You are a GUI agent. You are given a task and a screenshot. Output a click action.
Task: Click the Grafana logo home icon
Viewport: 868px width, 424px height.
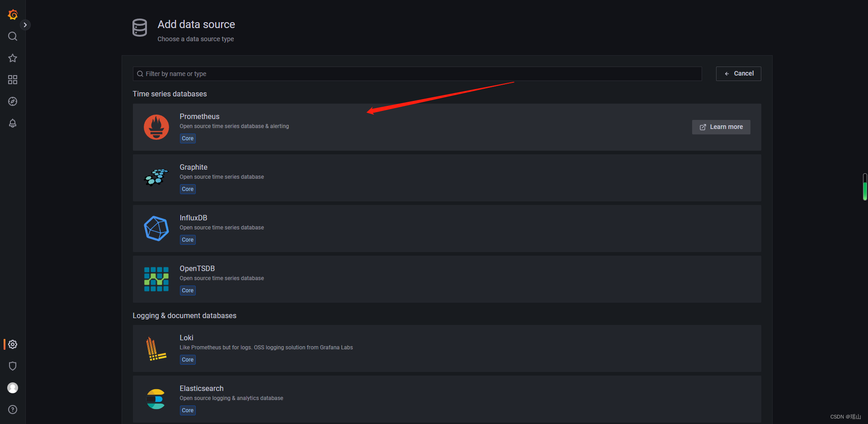[x=13, y=15]
